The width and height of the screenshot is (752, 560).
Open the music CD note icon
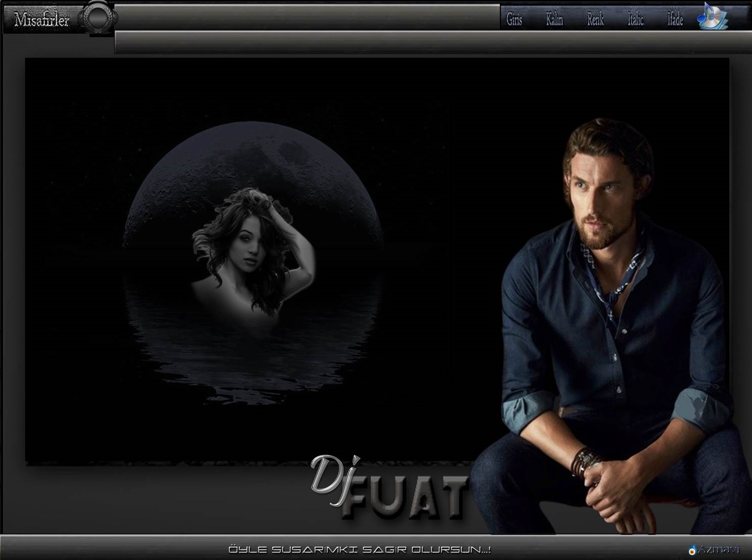click(712, 17)
